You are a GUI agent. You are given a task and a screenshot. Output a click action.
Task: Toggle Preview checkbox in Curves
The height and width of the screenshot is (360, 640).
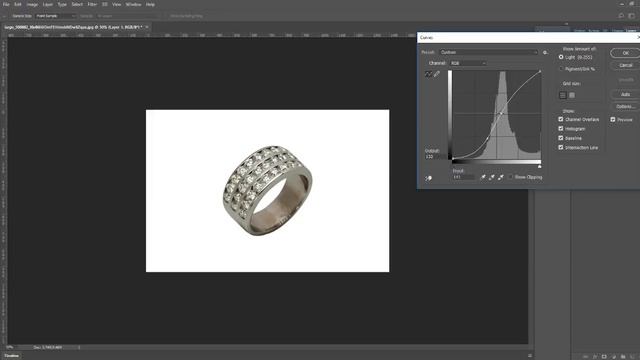coord(613,119)
